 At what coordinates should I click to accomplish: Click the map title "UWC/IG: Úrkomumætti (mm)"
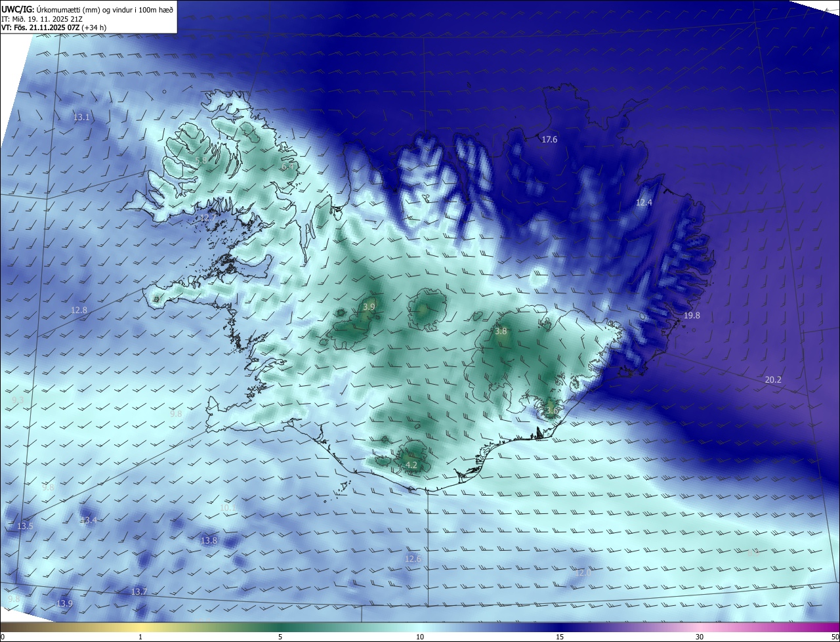pos(52,9)
